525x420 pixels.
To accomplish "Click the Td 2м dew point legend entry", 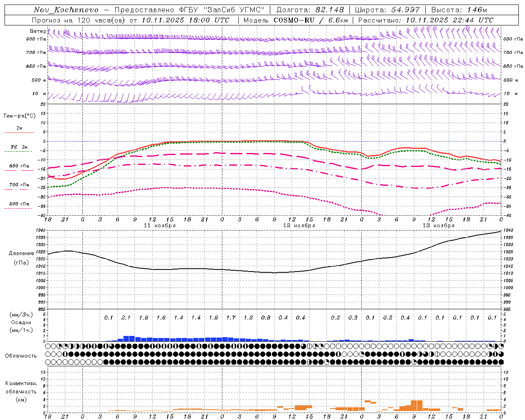I will pyautogui.click(x=19, y=147).
